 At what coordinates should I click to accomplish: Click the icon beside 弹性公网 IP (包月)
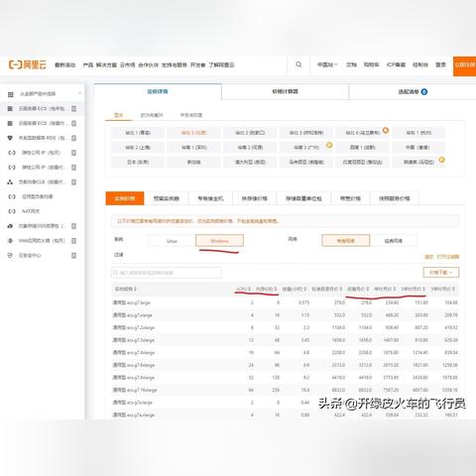point(12,153)
